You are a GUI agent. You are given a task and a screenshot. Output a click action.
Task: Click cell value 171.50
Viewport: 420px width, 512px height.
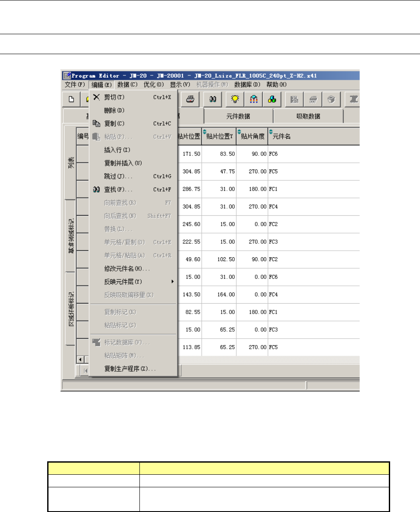click(191, 154)
